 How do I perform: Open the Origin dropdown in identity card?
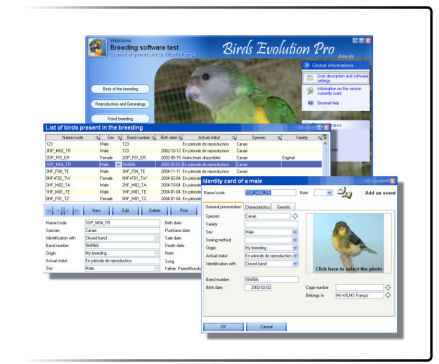[x=295, y=248]
